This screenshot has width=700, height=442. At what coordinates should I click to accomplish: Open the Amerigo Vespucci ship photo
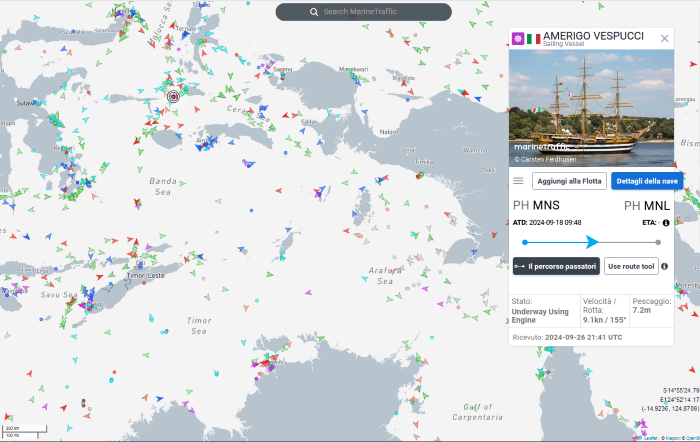click(591, 108)
